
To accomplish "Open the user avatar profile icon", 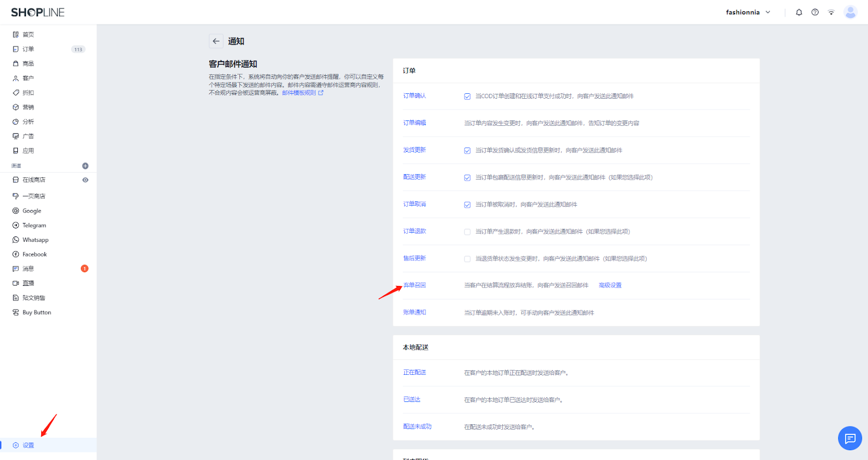I will tap(850, 12).
